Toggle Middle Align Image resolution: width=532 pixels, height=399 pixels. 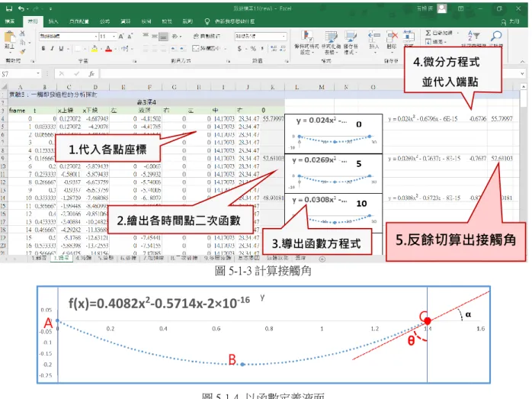pos(155,36)
